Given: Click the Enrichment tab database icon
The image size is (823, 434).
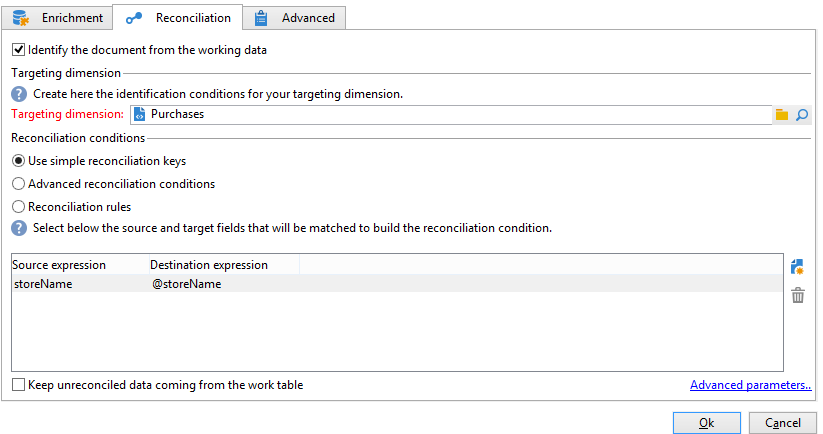Looking at the screenshot, I should point(20,18).
